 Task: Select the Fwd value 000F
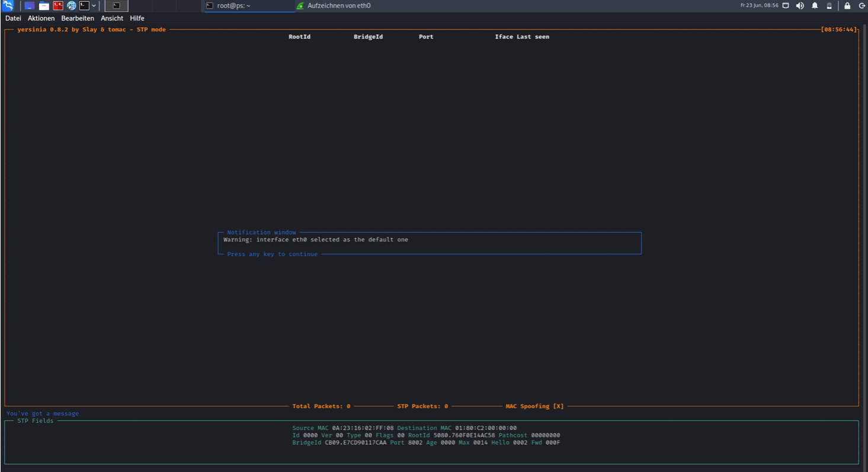click(553, 442)
